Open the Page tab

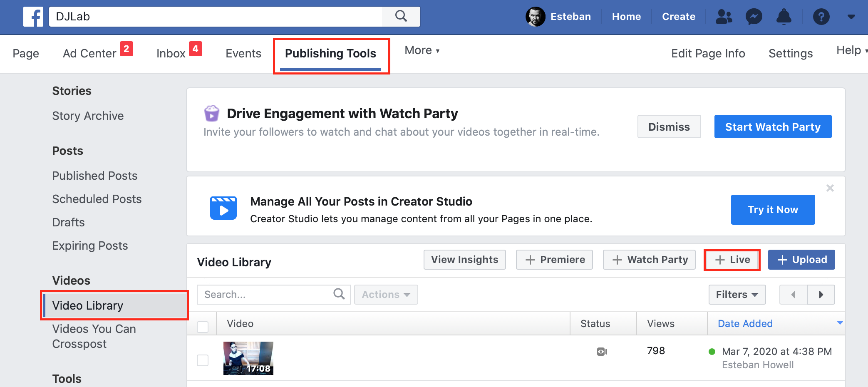tap(26, 53)
